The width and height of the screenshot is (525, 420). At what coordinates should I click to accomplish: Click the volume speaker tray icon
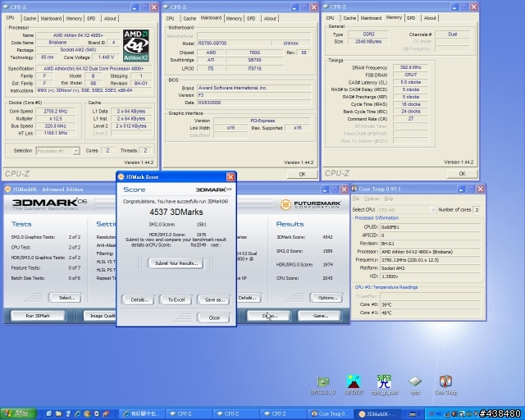pos(454,414)
